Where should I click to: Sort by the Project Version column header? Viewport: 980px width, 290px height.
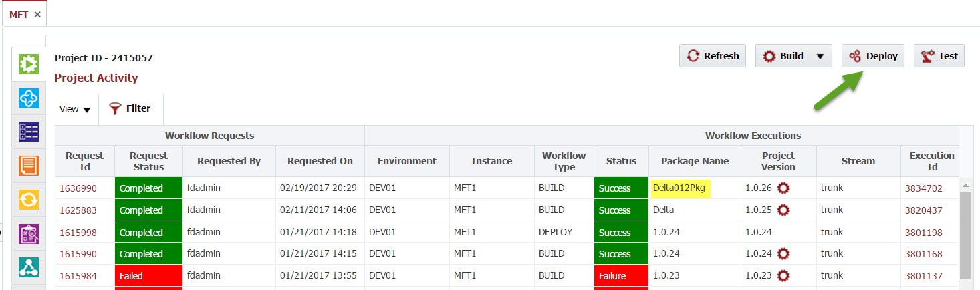[x=779, y=161]
